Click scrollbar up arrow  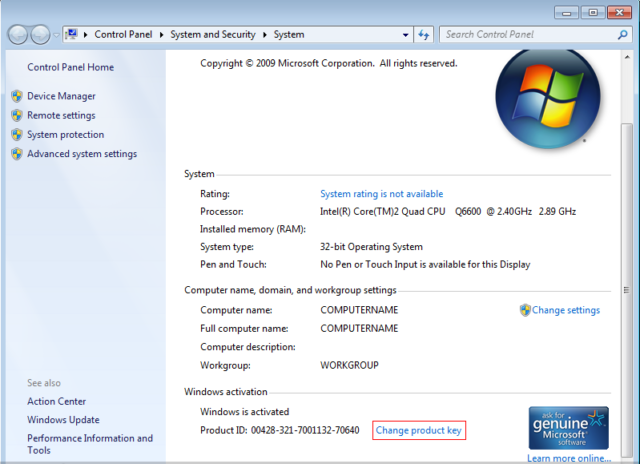[x=627, y=57]
